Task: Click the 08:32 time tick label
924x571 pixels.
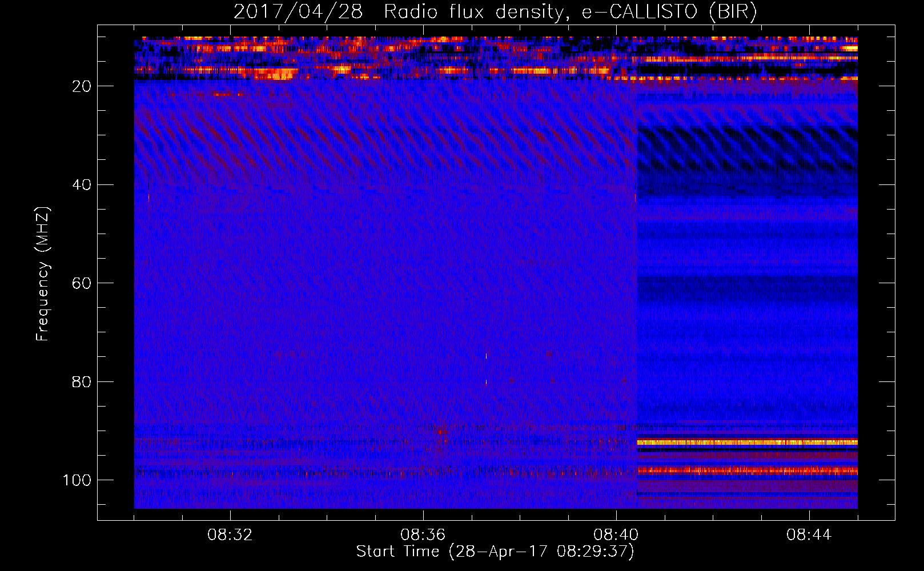Action: tap(230, 535)
